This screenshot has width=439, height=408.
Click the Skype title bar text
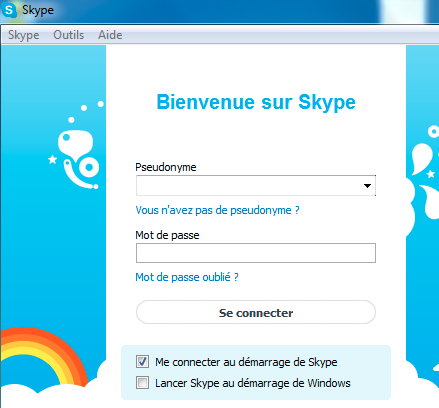(x=38, y=10)
